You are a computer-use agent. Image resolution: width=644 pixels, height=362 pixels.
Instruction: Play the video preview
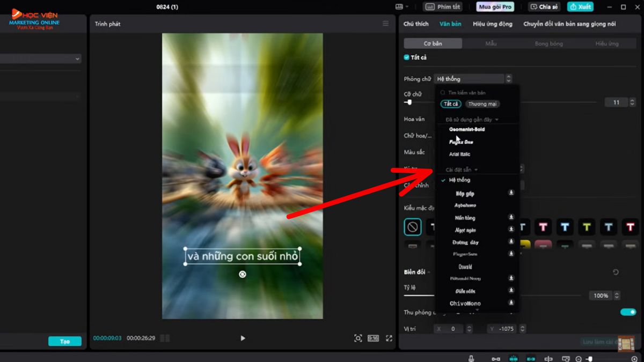click(243, 338)
